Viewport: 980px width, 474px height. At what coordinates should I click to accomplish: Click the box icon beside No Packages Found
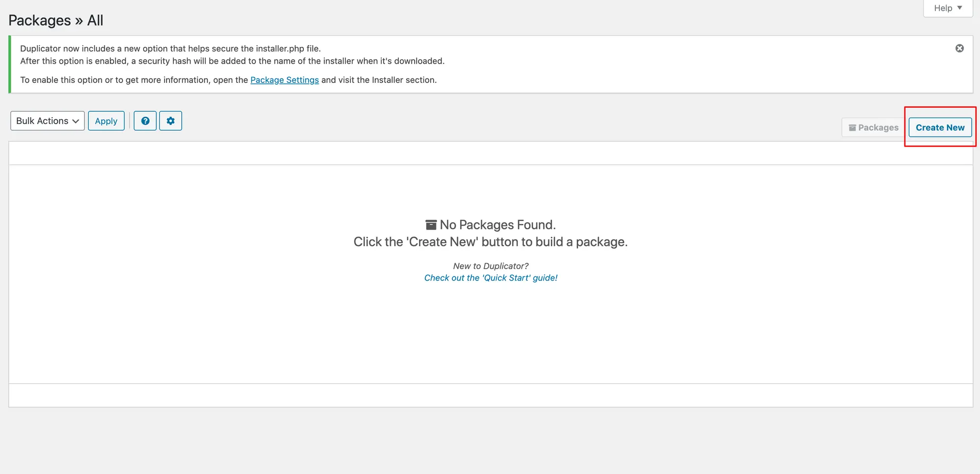(431, 225)
